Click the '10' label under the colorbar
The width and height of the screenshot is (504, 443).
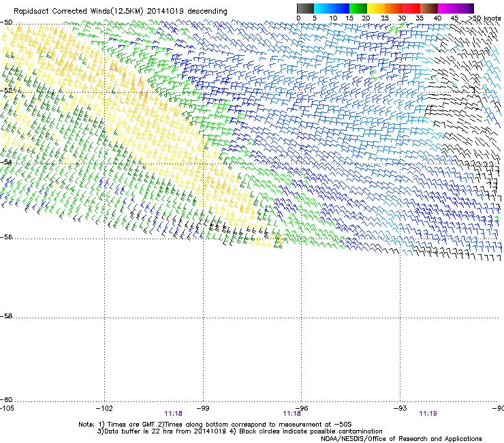tap(333, 18)
